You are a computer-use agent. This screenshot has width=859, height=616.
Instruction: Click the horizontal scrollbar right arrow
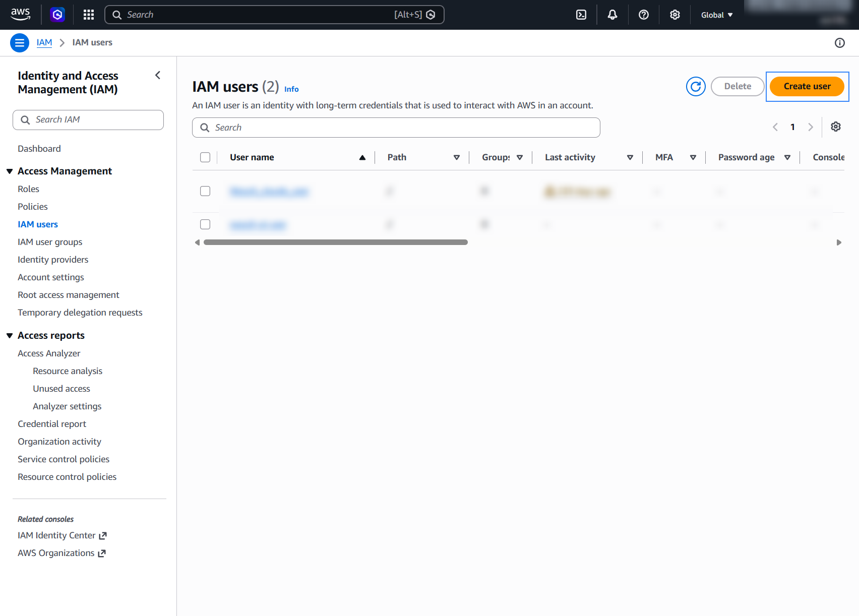tap(839, 242)
